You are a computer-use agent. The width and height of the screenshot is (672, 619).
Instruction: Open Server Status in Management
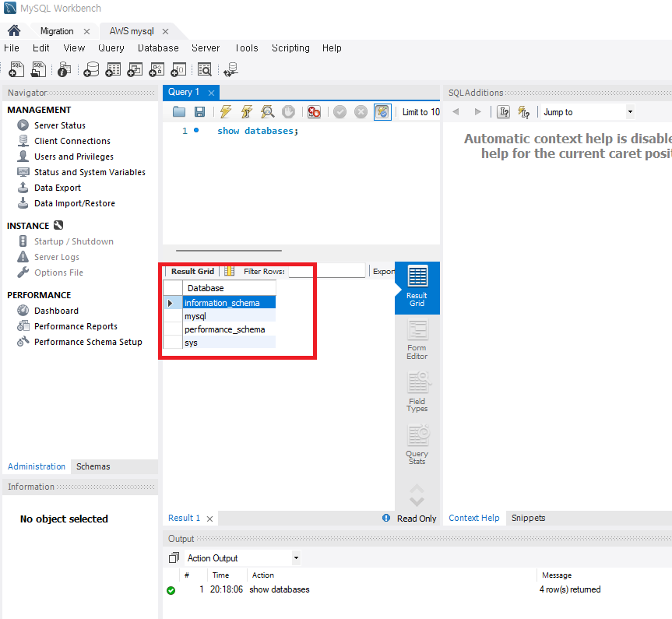click(60, 125)
